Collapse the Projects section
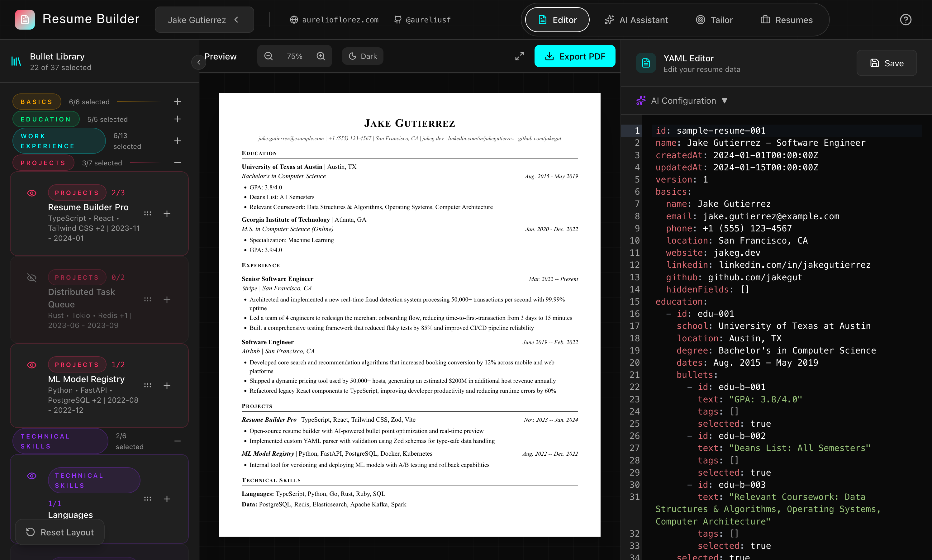 (x=177, y=163)
